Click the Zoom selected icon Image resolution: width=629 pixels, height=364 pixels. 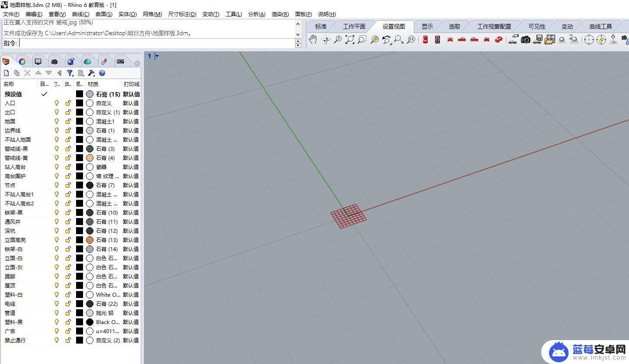(x=374, y=40)
